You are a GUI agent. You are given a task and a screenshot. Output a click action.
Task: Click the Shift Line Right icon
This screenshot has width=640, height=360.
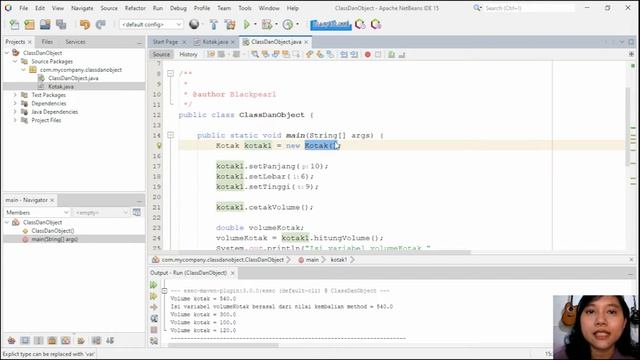(x=354, y=54)
